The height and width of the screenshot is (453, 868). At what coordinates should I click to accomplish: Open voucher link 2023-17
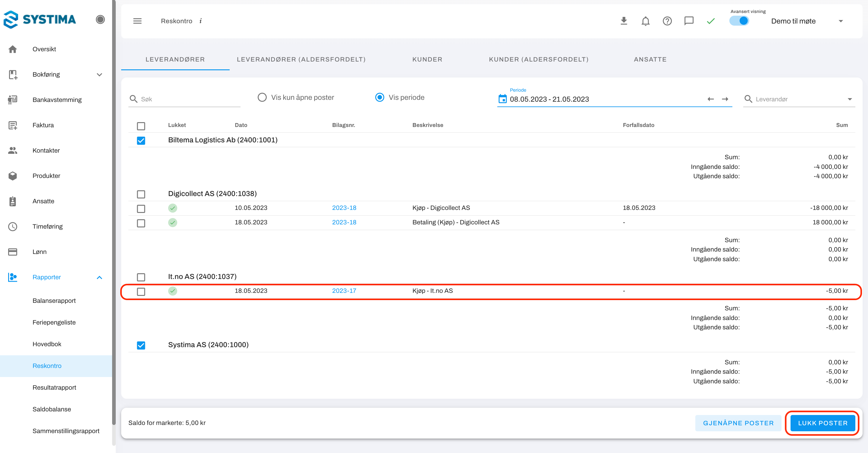[344, 291]
